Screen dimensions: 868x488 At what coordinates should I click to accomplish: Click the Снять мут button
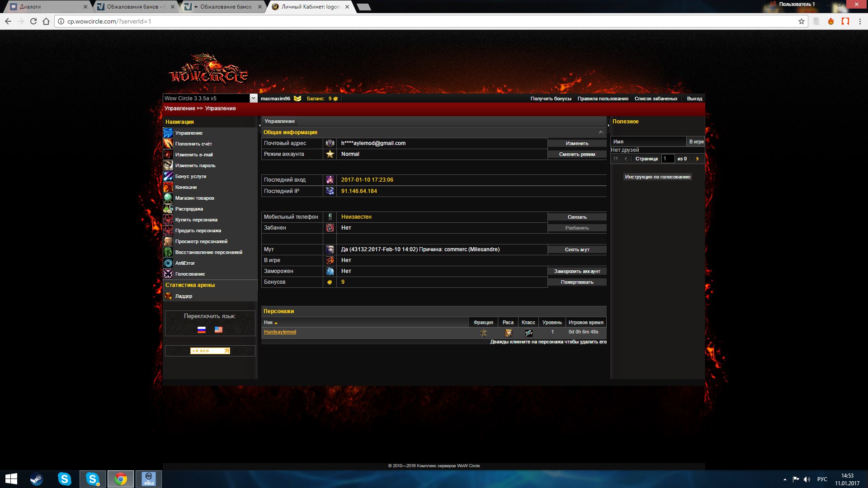[577, 250]
